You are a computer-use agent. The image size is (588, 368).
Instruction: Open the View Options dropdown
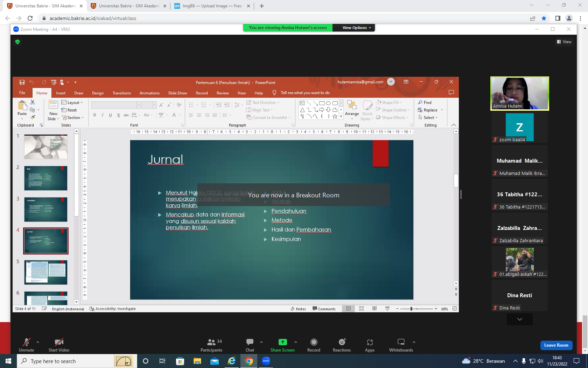pos(357,28)
